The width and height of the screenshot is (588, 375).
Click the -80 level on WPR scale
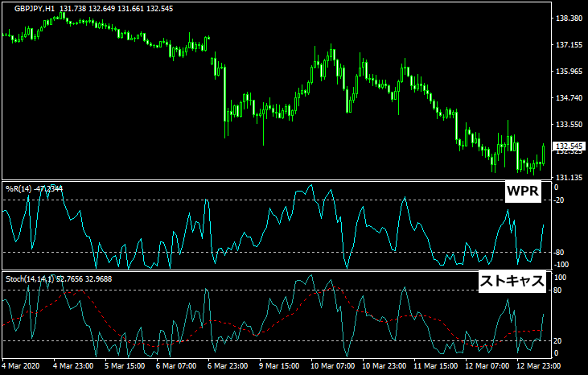561,253
